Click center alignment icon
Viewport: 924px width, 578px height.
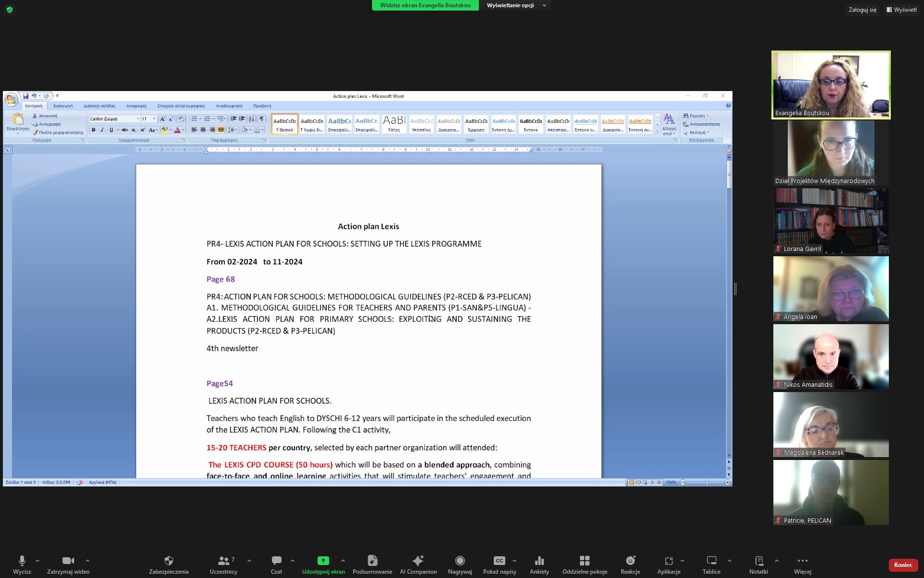[x=203, y=130]
